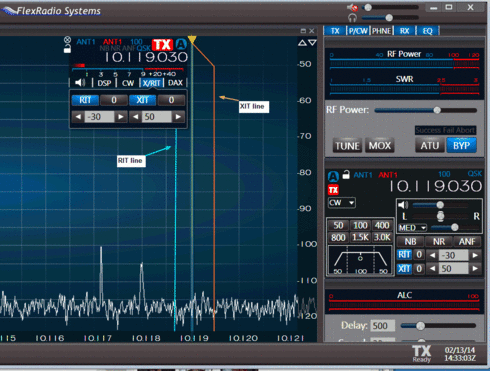
Task: Click the Delay value field showing 500
Action: click(x=382, y=326)
